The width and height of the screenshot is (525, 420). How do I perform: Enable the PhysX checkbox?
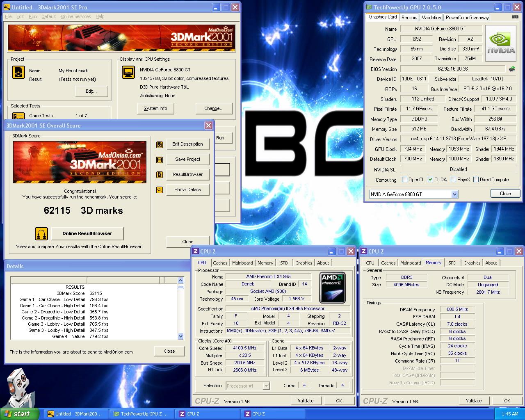[453, 180]
